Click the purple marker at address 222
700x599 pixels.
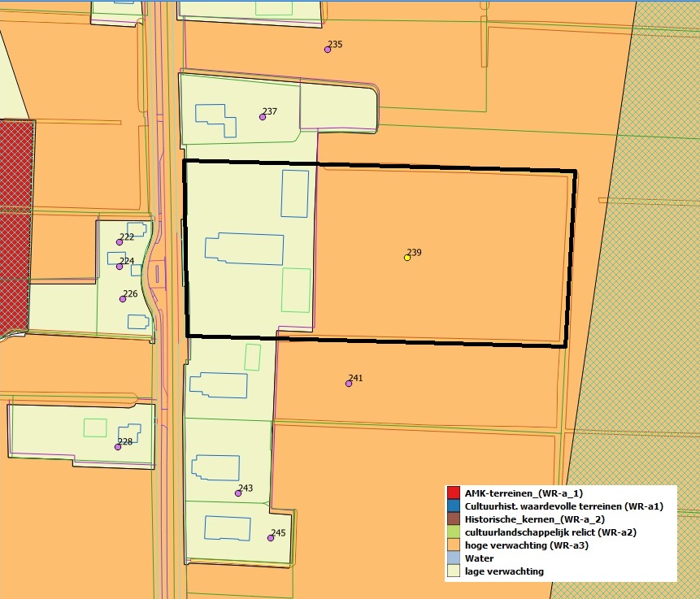pos(120,242)
